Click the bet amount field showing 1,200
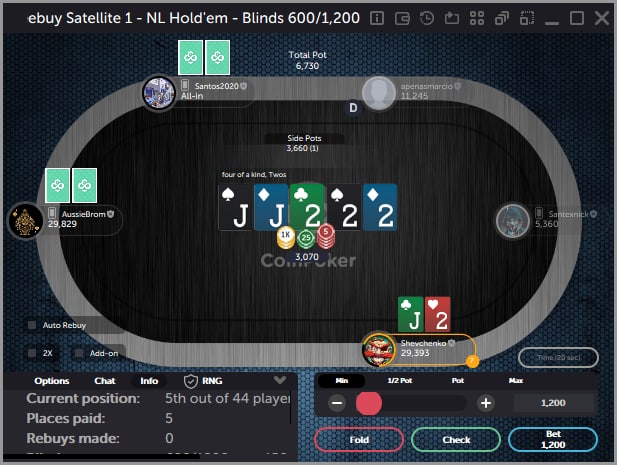This screenshot has height=465, width=617. [x=553, y=403]
